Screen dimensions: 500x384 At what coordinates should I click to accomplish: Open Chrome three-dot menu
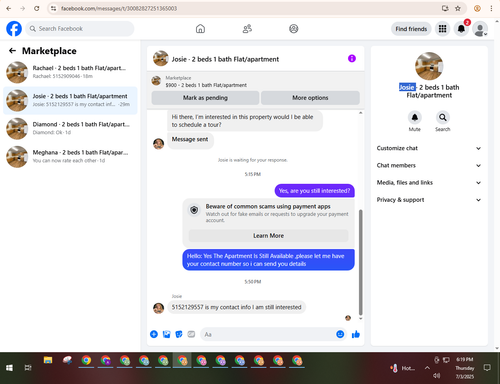tap(491, 8)
